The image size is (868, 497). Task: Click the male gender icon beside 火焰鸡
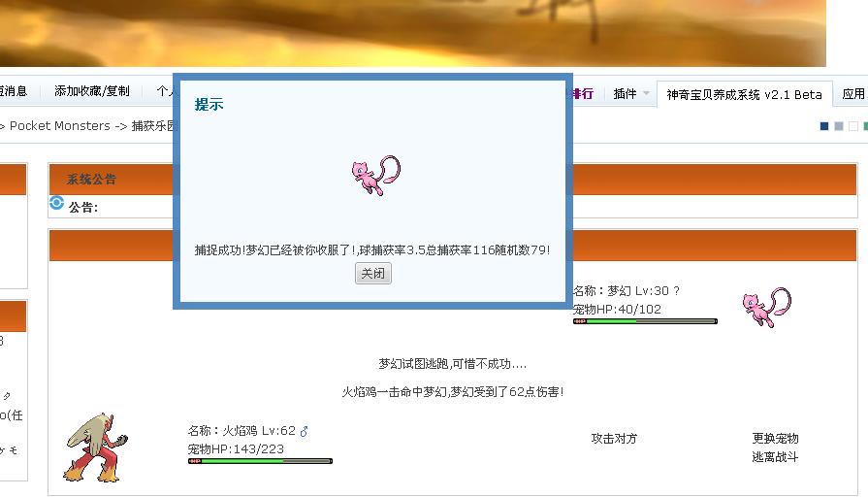tap(304, 431)
